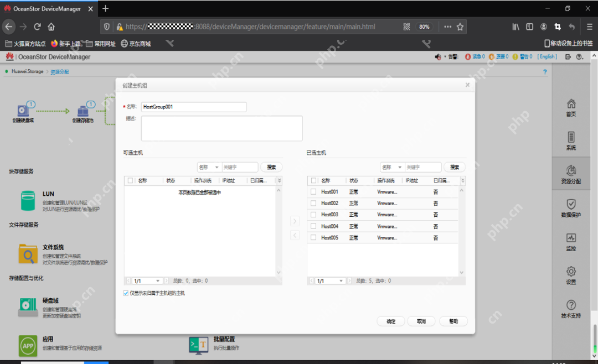The width and height of the screenshot is (598, 364).
Task: Click the alarm mute speaker icon
Action: pos(438,55)
